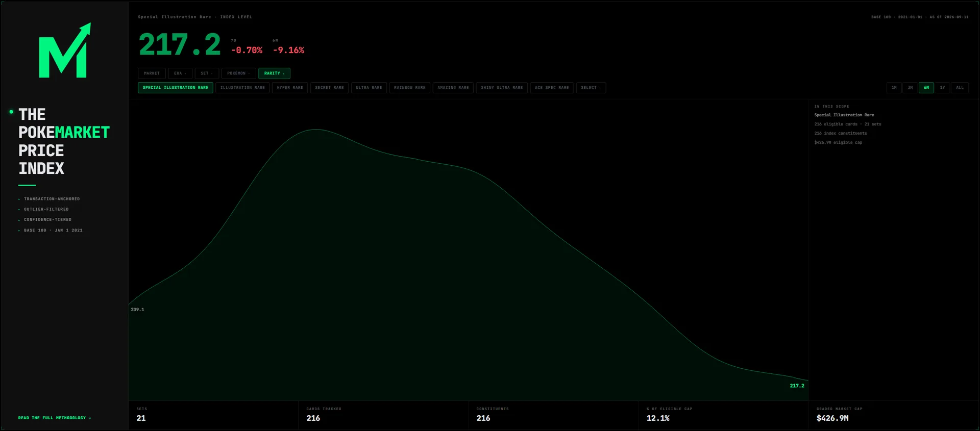
Task: Select the Ultra Rare filter chip
Action: tap(369, 88)
